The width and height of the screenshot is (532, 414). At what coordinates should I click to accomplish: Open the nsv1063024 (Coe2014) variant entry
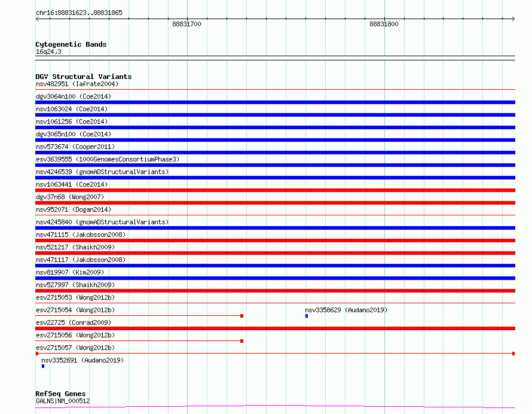72,109
